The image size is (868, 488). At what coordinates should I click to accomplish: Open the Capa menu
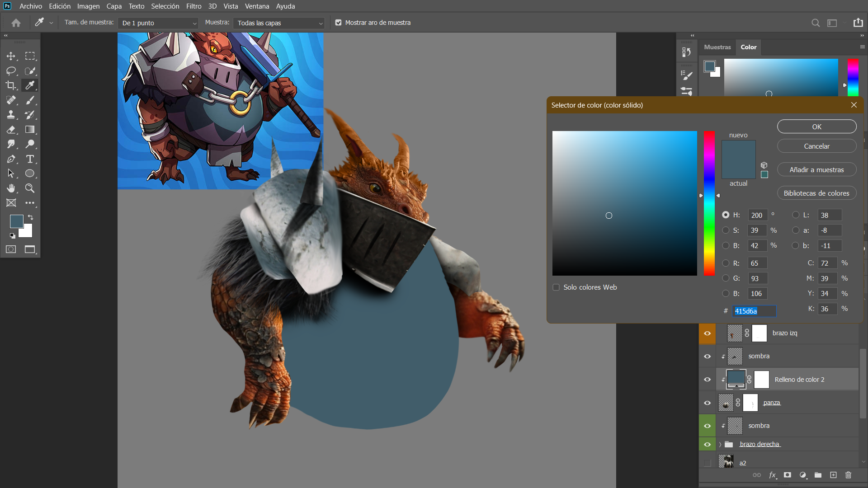pyautogui.click(x=114, y=6)
